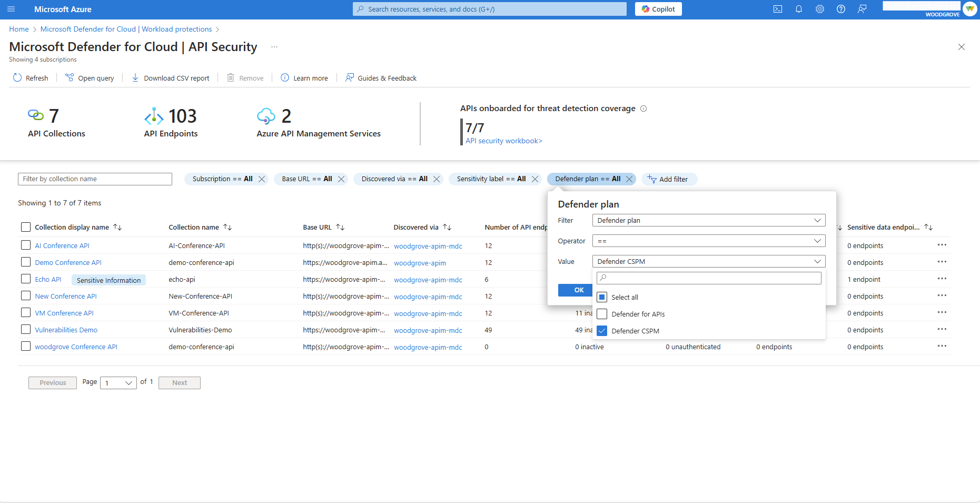
Task: Open the API security workbook link
Action: 504,141
